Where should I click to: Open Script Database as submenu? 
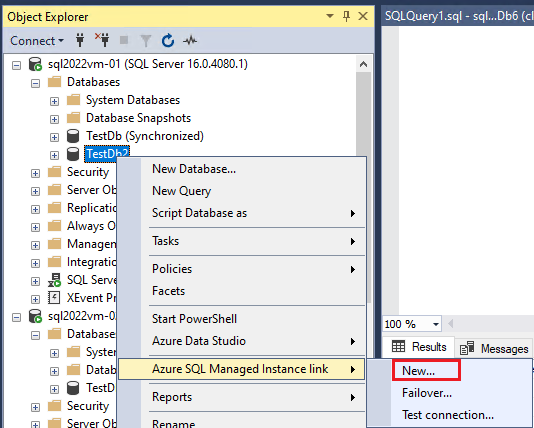(x=241, y=213)
